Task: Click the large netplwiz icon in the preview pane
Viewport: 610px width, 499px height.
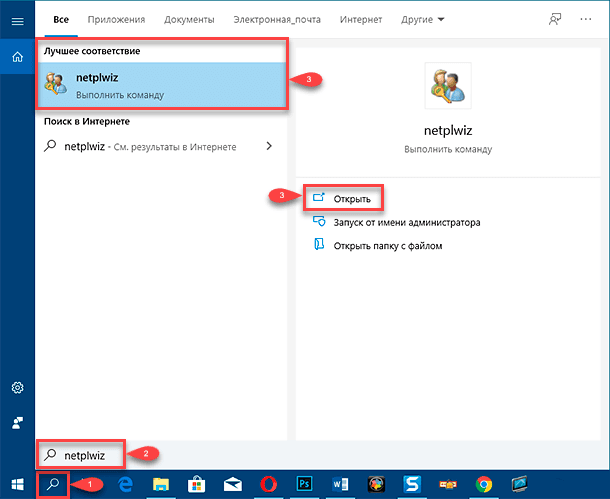Action: click(448, 86)
